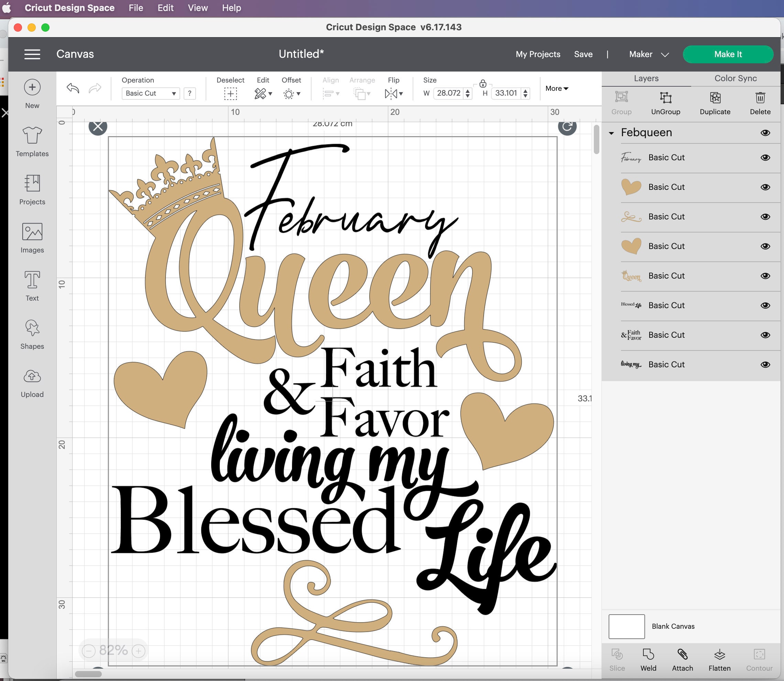This screenshot has height=681, width=784.
Task: Open the Shapes panel
Action: pyautogui.click(x=32, y=334)
